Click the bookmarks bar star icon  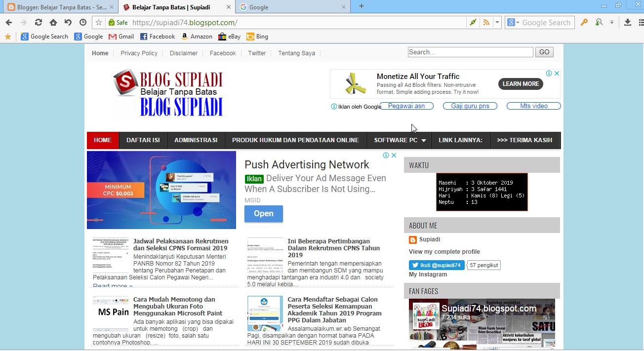pos(8,37)
